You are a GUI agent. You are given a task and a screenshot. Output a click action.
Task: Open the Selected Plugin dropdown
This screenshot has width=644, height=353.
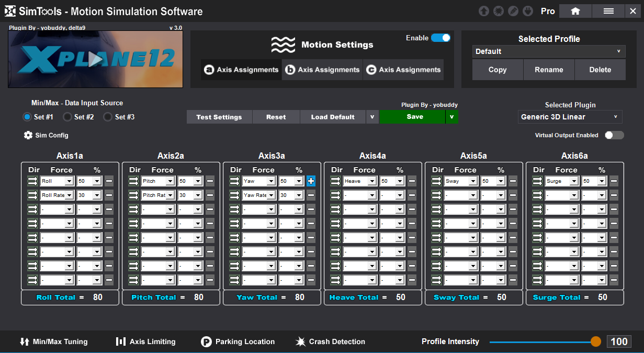(x=569, y=117)
